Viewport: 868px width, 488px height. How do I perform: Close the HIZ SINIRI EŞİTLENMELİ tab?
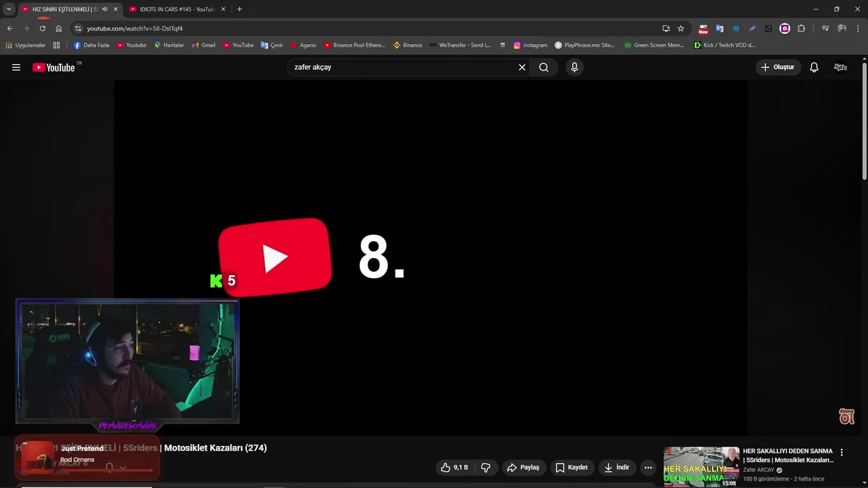(115, 9)
